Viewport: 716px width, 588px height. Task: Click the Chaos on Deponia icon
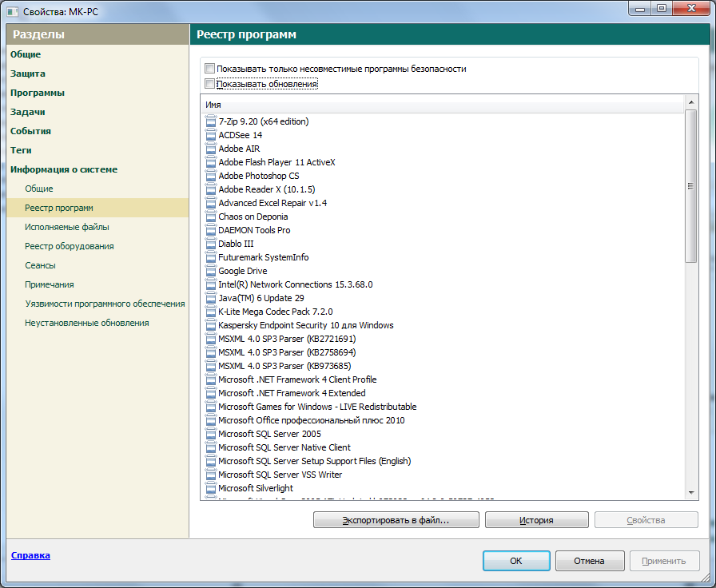pyautogui.click(x=210, y=217)
